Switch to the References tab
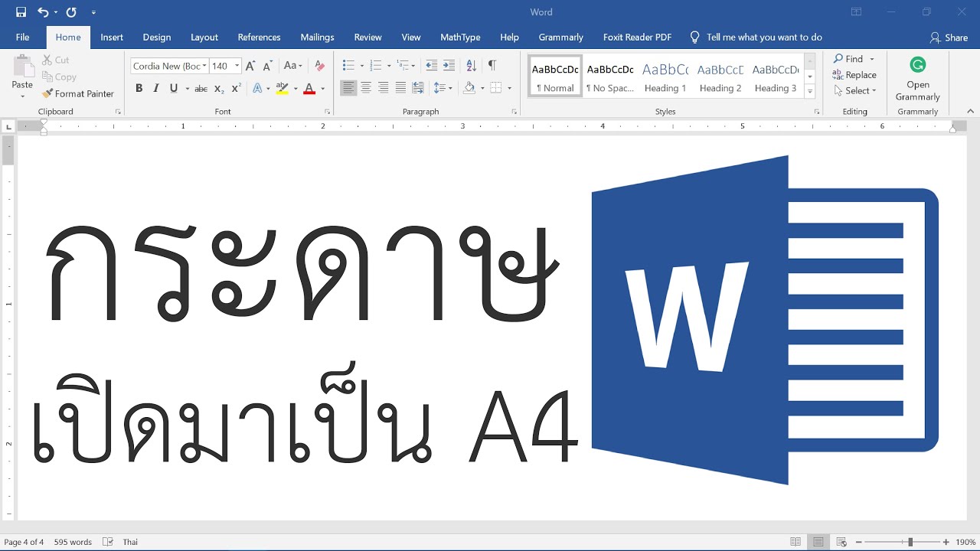980x551 pixels. pyautogui.click(x=259, y=37)
